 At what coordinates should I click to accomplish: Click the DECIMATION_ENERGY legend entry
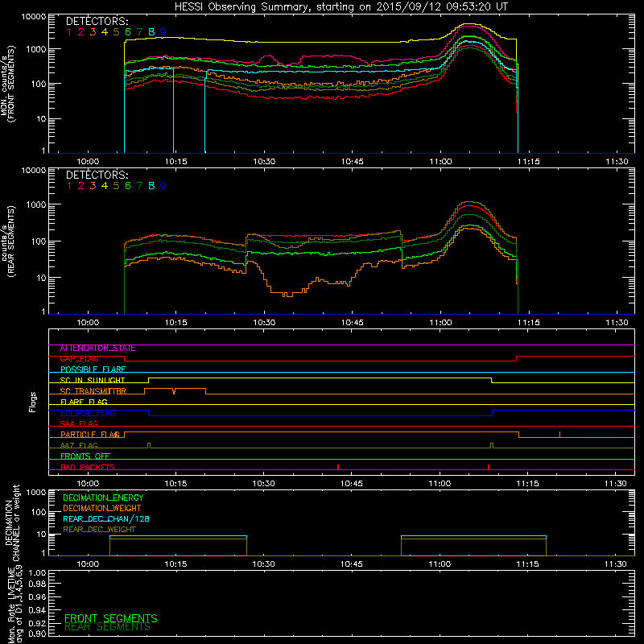click(x=103, y=497)
